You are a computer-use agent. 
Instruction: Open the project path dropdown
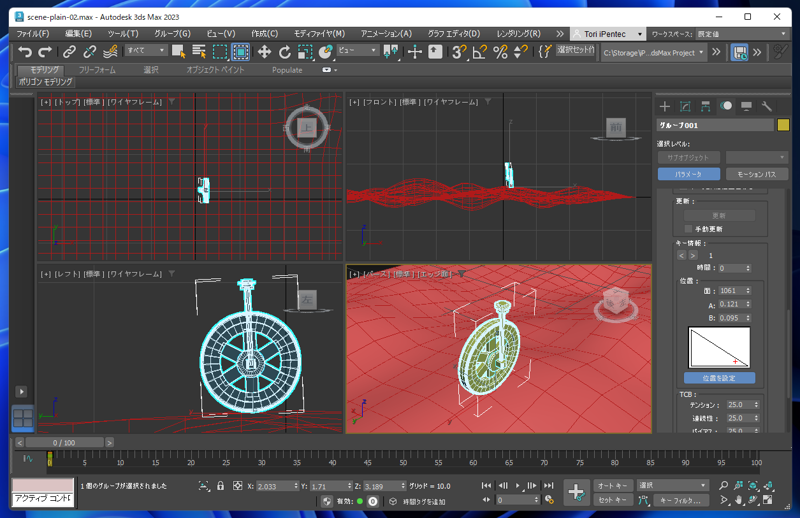[654, 52]
